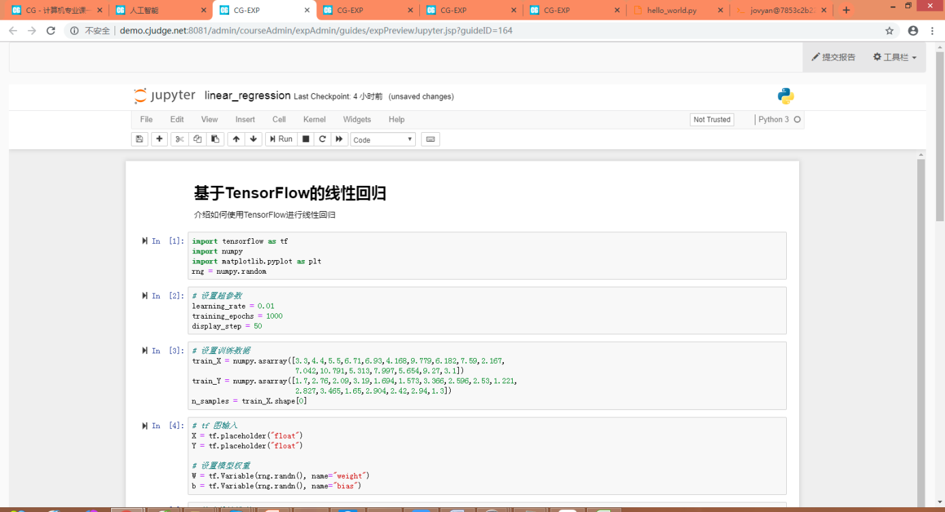Run the selected cell

pyautogui.click(x=281, y=139)
